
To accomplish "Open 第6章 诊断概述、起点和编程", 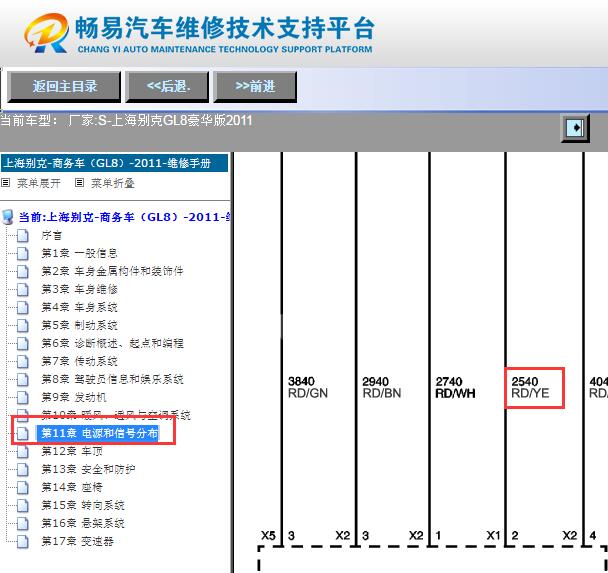I will pos(112,343).
